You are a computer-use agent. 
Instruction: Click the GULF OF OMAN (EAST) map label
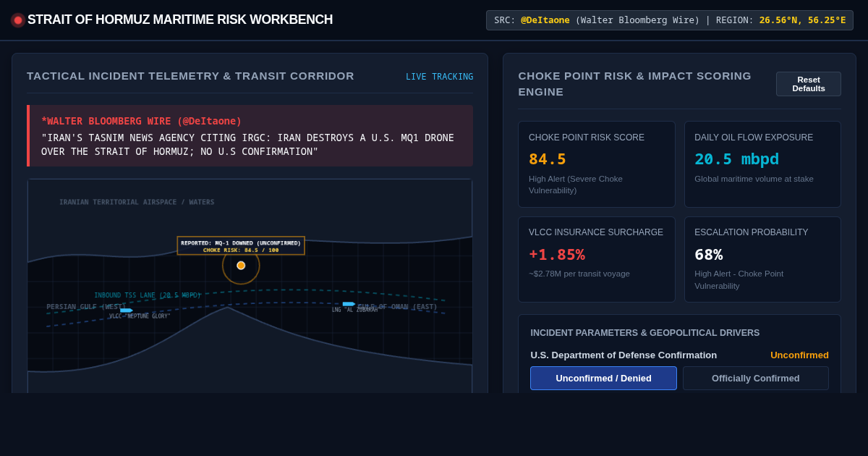coord(397,307)
